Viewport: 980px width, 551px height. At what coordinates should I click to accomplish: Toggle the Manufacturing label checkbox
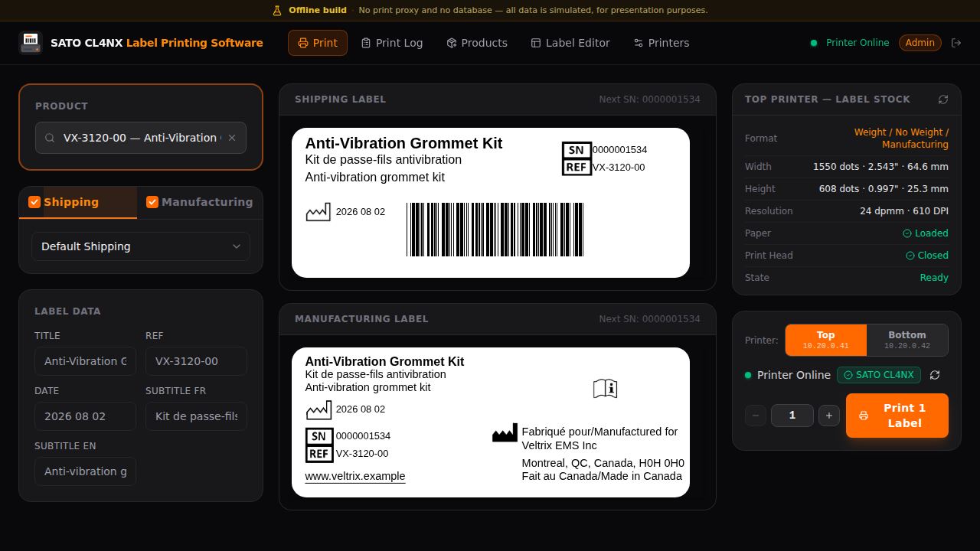[x=152, y=202]
